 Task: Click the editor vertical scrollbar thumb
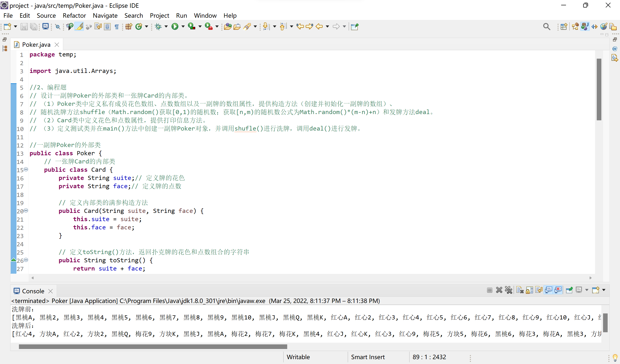tap(599, 90)
